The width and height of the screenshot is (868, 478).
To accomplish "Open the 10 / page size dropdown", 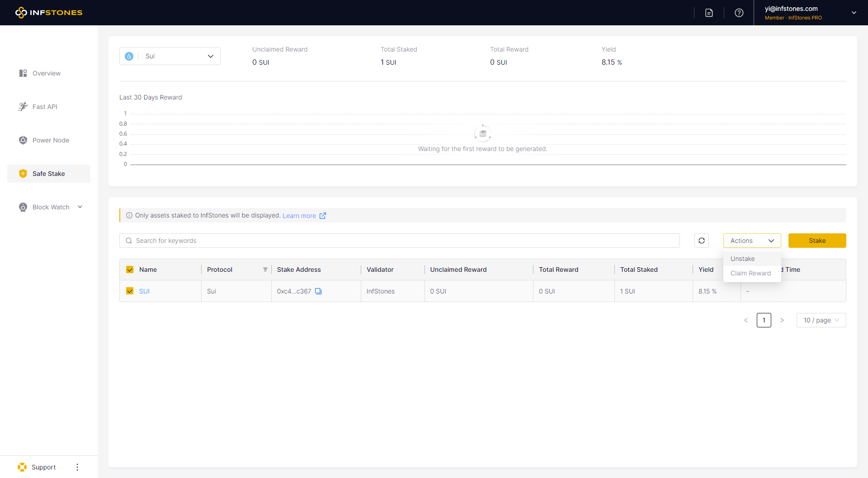I will click(821, 320).
